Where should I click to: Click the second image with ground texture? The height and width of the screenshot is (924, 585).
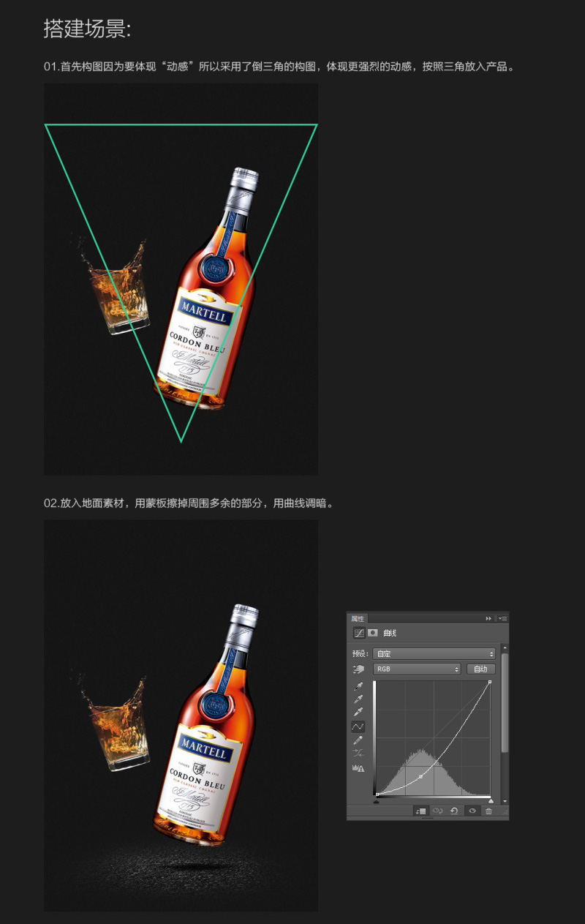tap(181, 715)
